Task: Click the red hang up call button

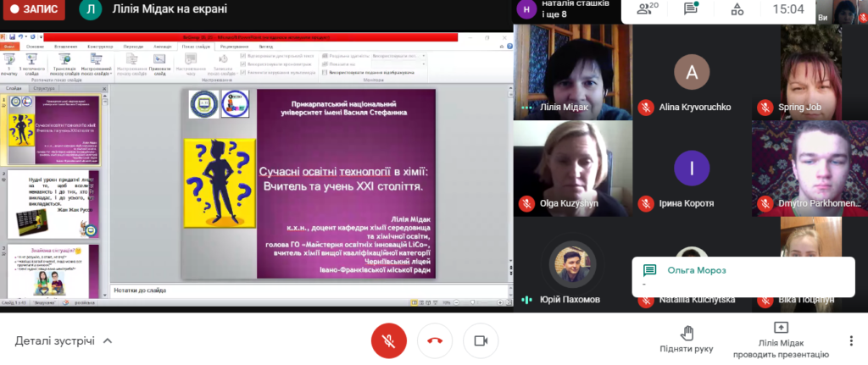Action: [x=434, y=340]
